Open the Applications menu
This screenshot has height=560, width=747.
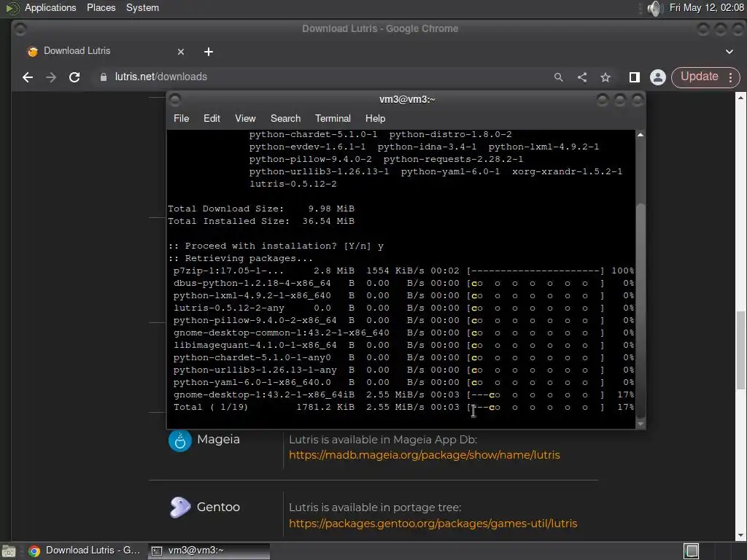50,7
